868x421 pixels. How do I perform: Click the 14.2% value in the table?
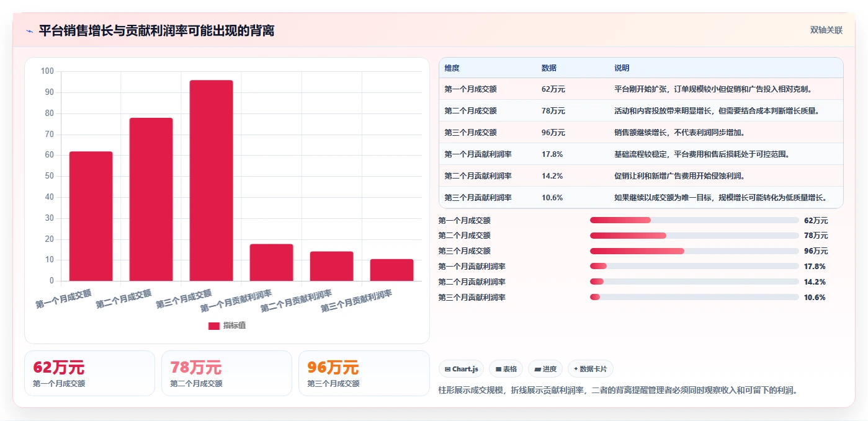tap(552, 176)
